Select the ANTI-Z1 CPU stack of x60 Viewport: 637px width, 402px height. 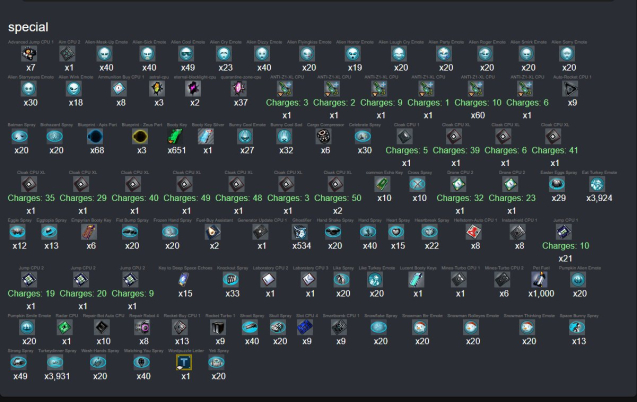[x=476, y=88]
